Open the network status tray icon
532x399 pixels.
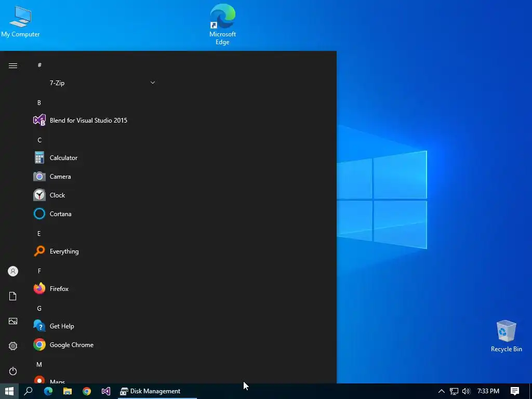[454, 391]
